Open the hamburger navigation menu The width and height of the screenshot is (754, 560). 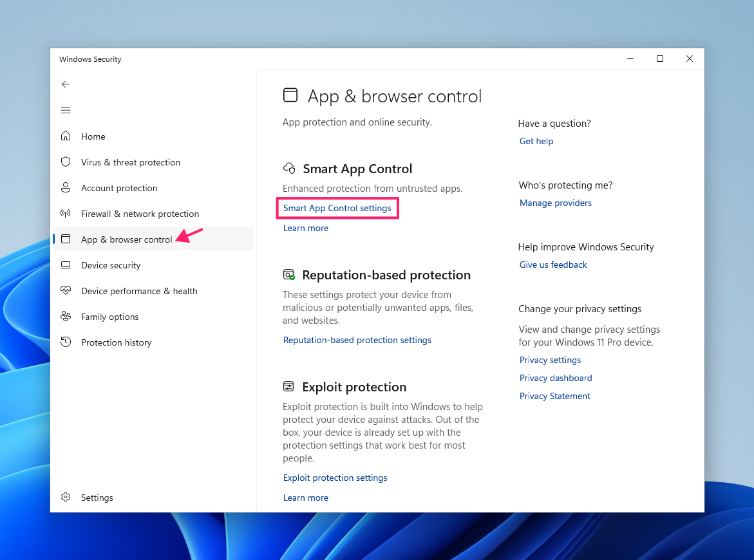point(66,110)
